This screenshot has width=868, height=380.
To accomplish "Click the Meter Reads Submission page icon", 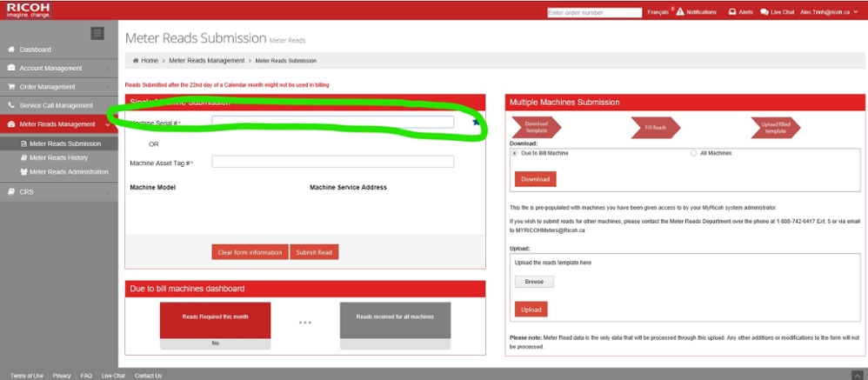I will click(23, 143).
